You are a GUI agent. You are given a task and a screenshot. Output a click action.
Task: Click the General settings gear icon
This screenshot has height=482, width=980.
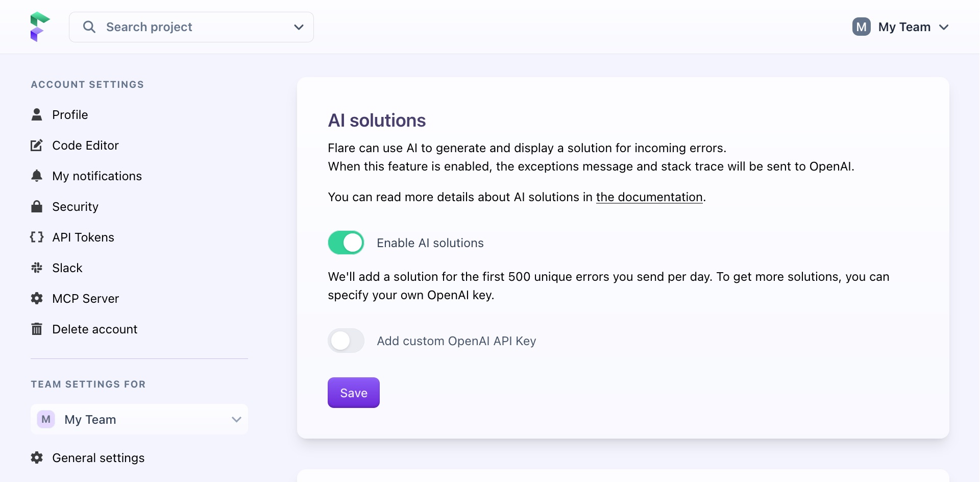[37, 458]
